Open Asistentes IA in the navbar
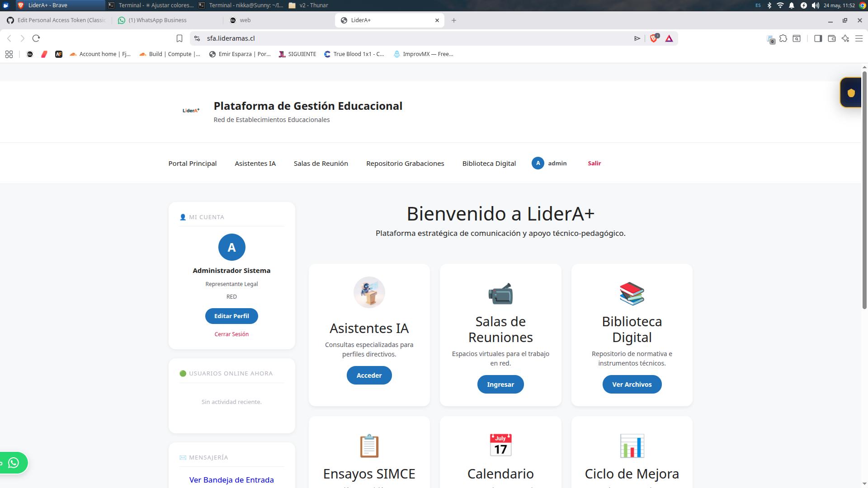Viewport: 868px width, 488px height. [255, 164]
